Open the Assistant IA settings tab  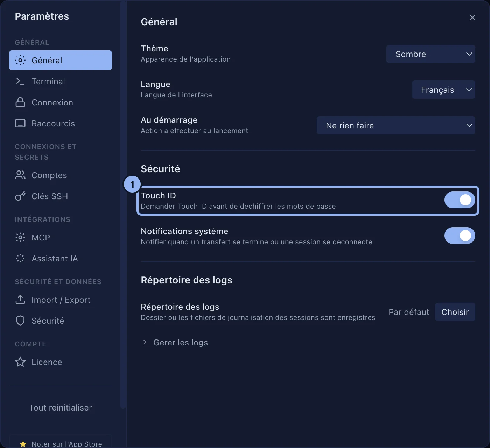61,258
